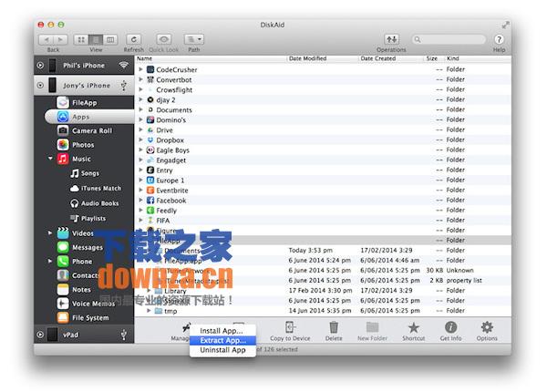
Task: Click Copy to Device icon
Action: (290, 327)
